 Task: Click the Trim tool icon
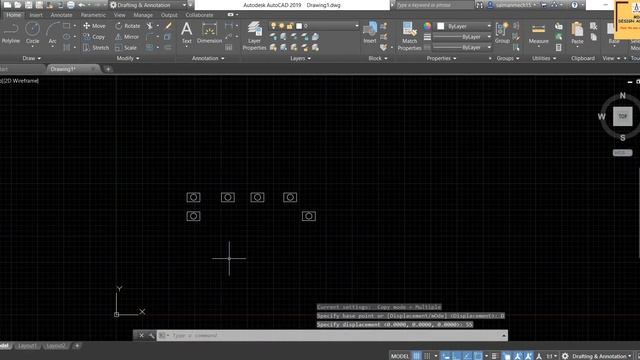coord(150,26)
